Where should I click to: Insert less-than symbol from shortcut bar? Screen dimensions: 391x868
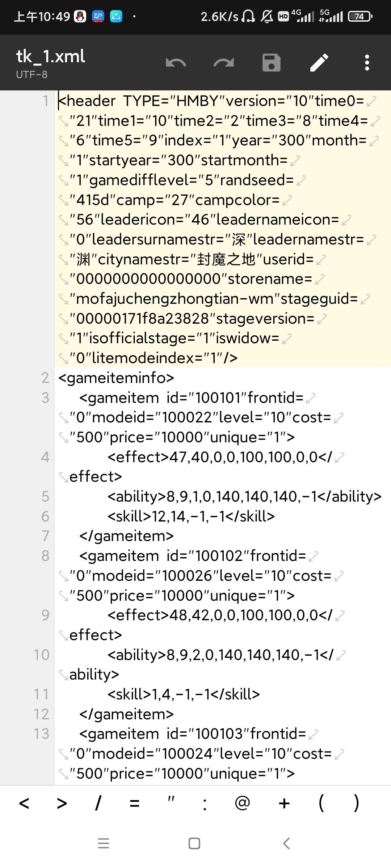pyautogui.click(x=24, y=804)
